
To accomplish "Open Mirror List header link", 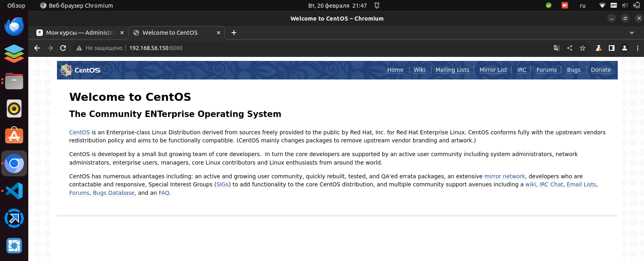I will [493, 70].
